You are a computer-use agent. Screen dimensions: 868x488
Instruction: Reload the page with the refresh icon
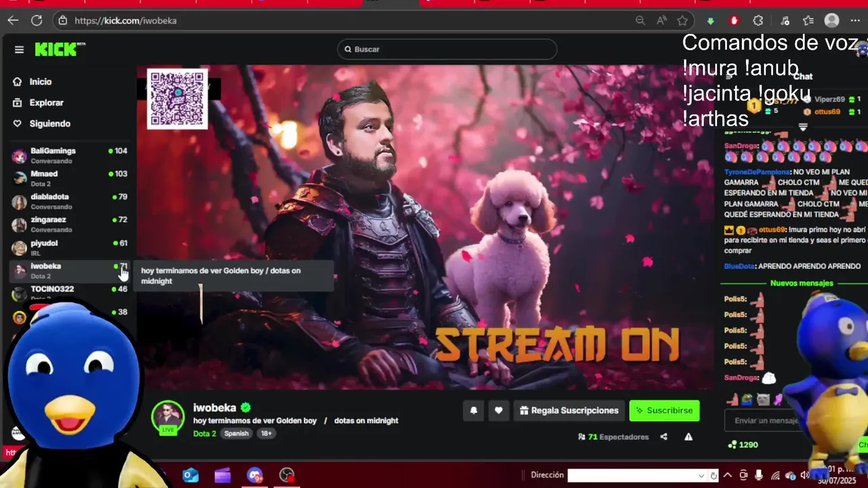coord(37,20)
